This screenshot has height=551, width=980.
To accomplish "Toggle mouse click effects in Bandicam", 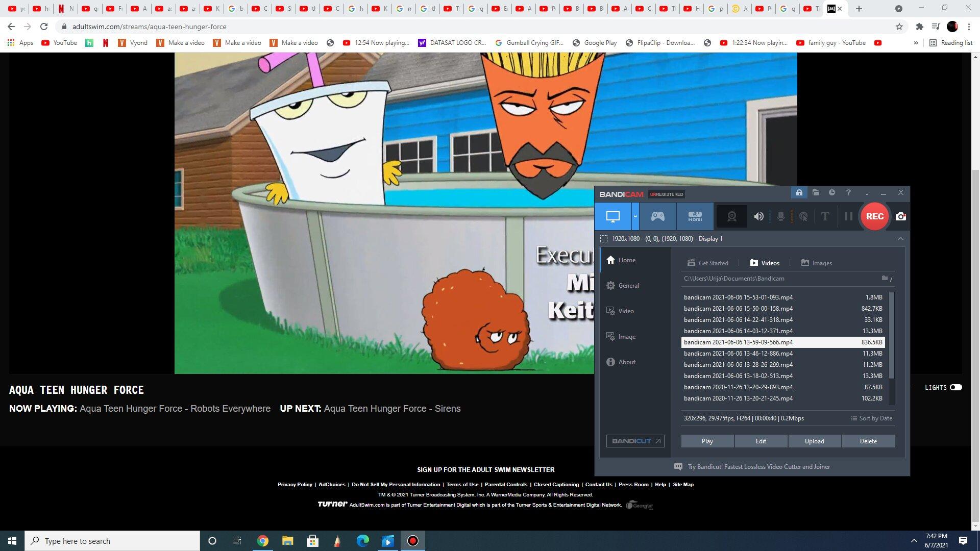I will (803, 216).
